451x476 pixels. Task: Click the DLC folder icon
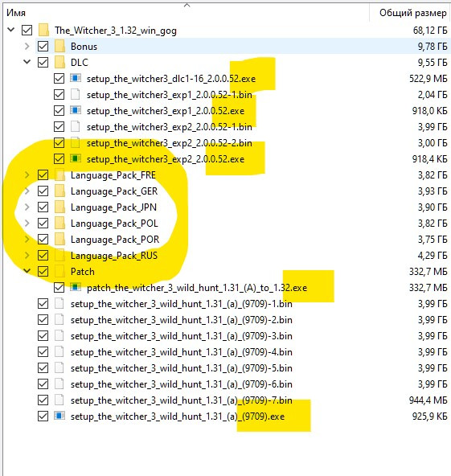[x=59, y=62]
